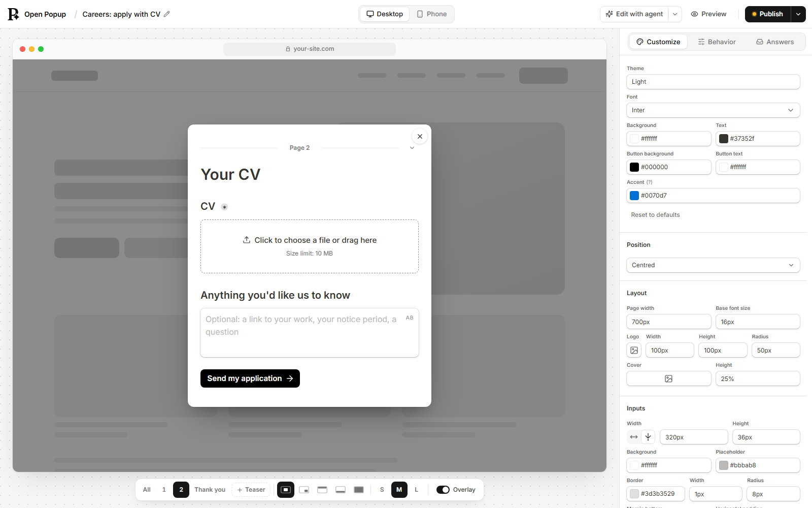This screenshot has height=508, width=812.
Task: Open the Customize tab
Action: point(658,42)
